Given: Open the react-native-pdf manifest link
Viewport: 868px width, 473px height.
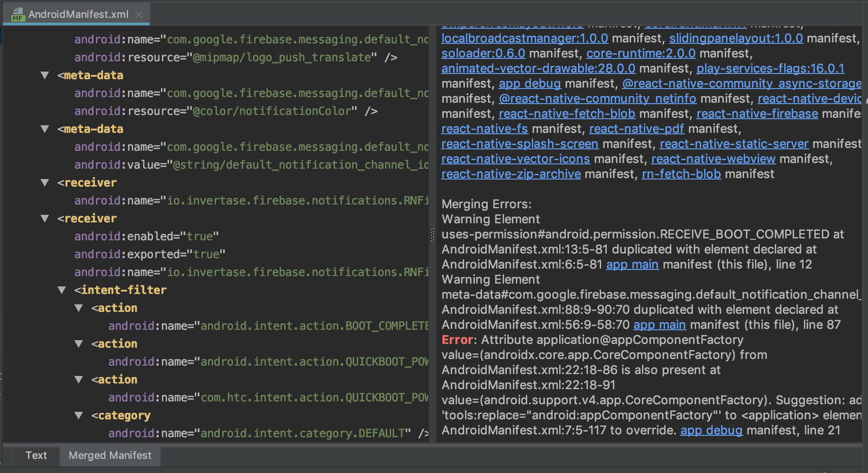Looking at the screenshot, I should click(x=636, y=129).
